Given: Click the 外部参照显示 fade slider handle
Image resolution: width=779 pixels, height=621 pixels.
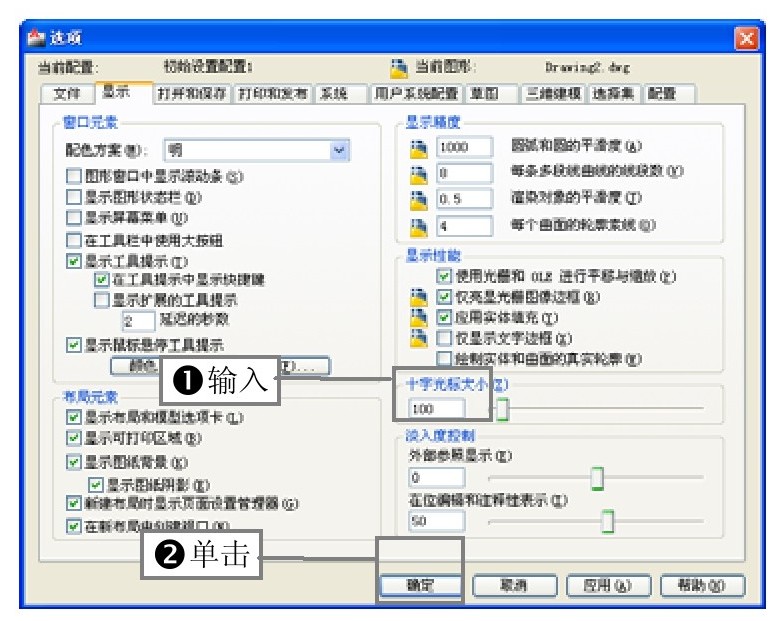Looking at the screenshot, I should (597, 478).
